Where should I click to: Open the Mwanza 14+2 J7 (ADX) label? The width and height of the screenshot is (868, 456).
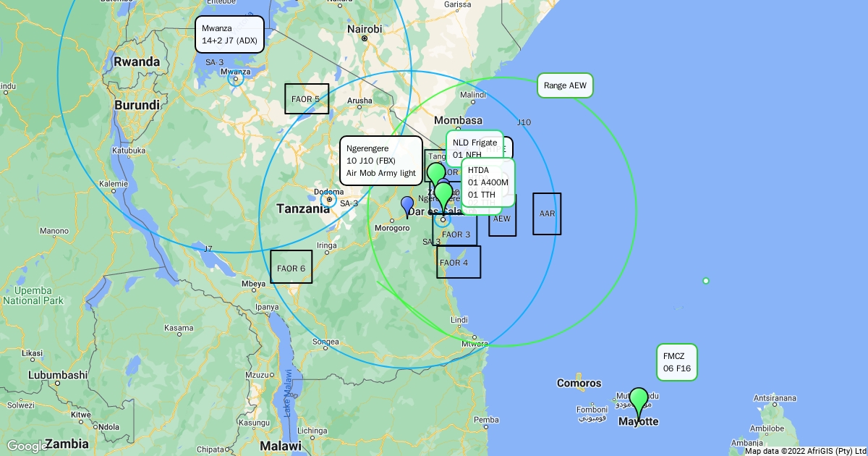229,34
